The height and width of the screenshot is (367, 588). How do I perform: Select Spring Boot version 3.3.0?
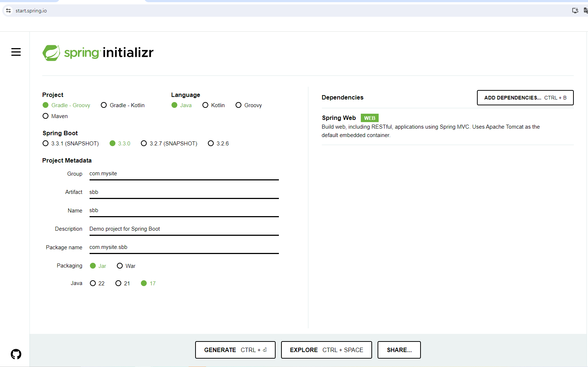[x=120, y=144]
